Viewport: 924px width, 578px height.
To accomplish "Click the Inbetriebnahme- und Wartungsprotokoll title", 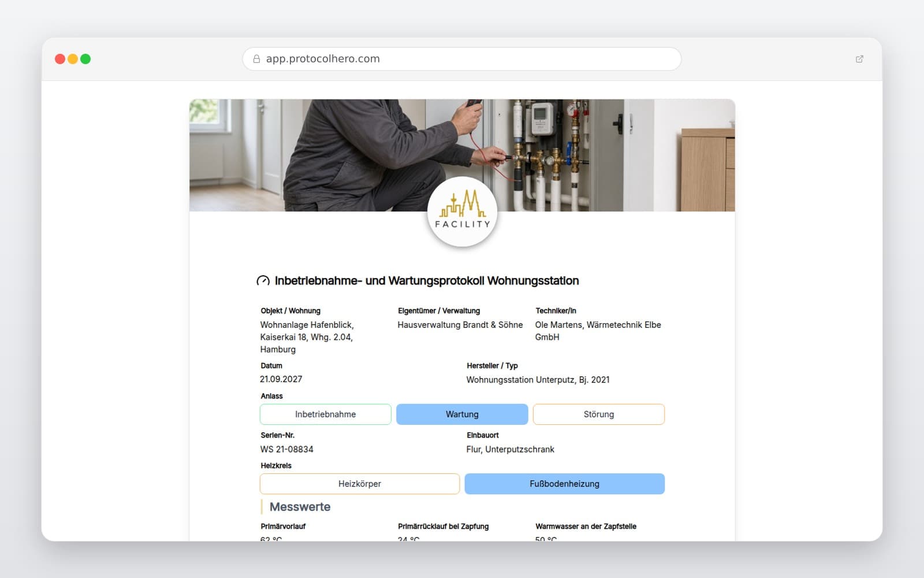I will click(x=427, y=281).
